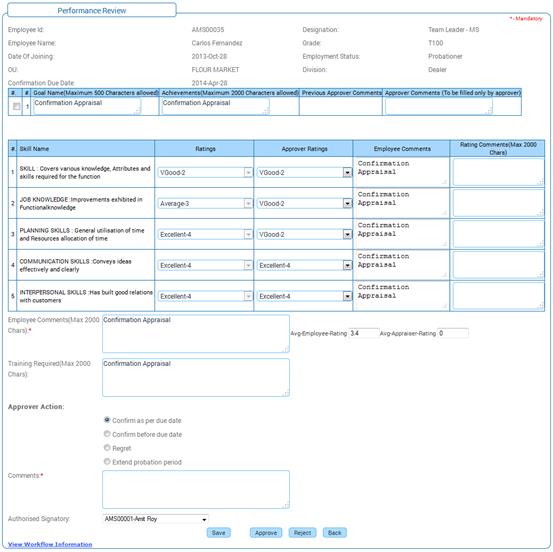Click the Approve button

click(x=266, y=533)
